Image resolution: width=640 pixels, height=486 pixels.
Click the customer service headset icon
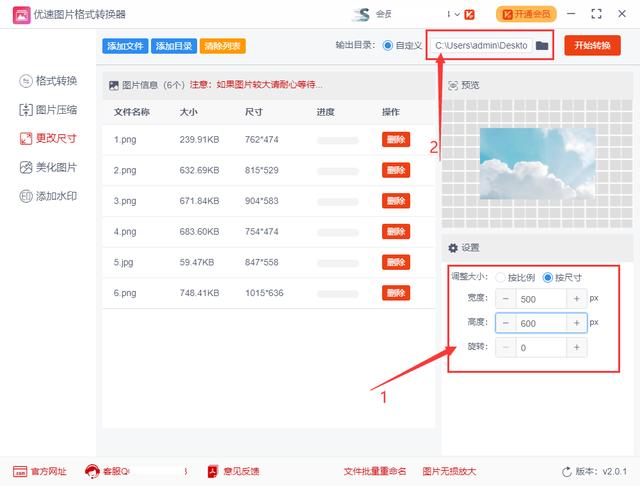(92, 472)
